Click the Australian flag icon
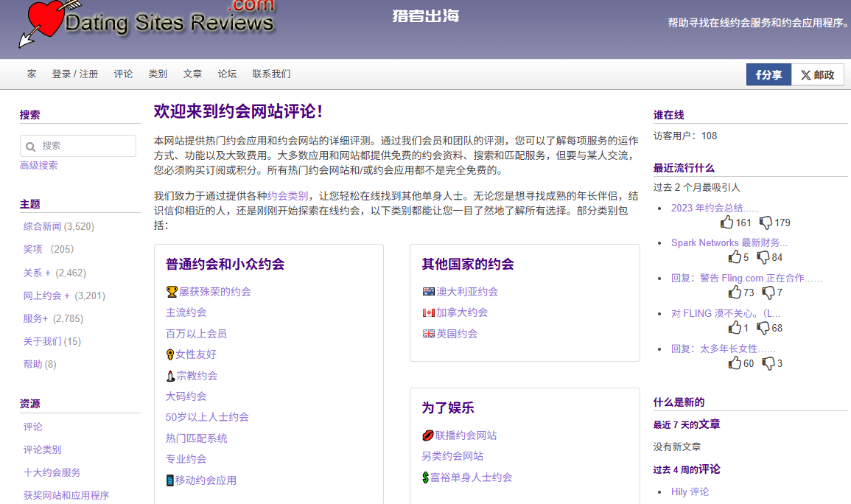 click(x=428, y=292)
